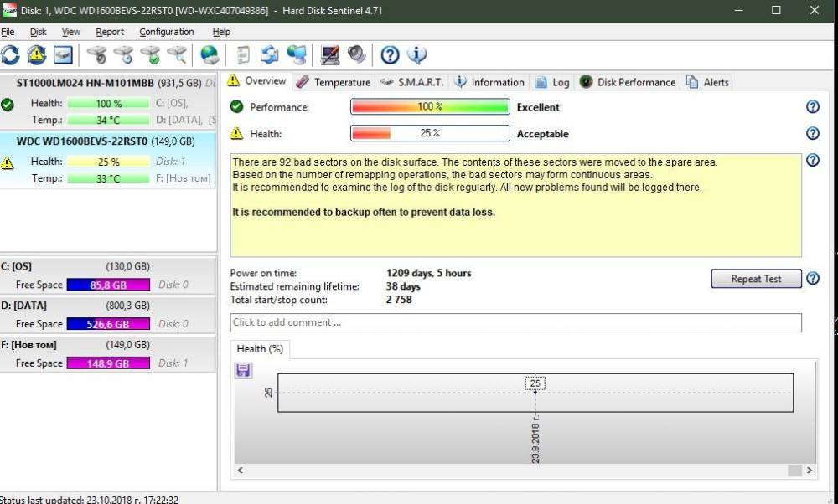Viewport: 838px width, 504px height.
Task: Click green status icon of ST1000LM024 disk
Action: (7, 105)
